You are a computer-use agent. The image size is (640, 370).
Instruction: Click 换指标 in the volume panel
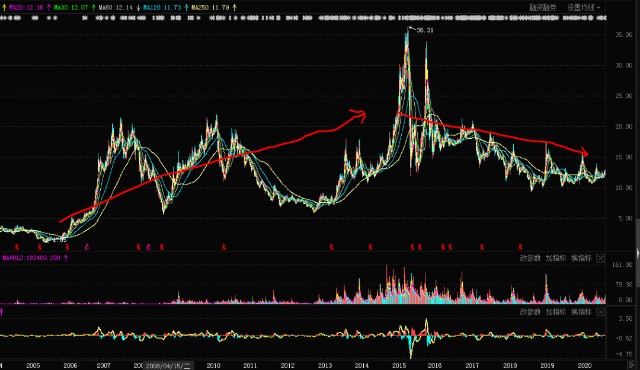(581, 258)
